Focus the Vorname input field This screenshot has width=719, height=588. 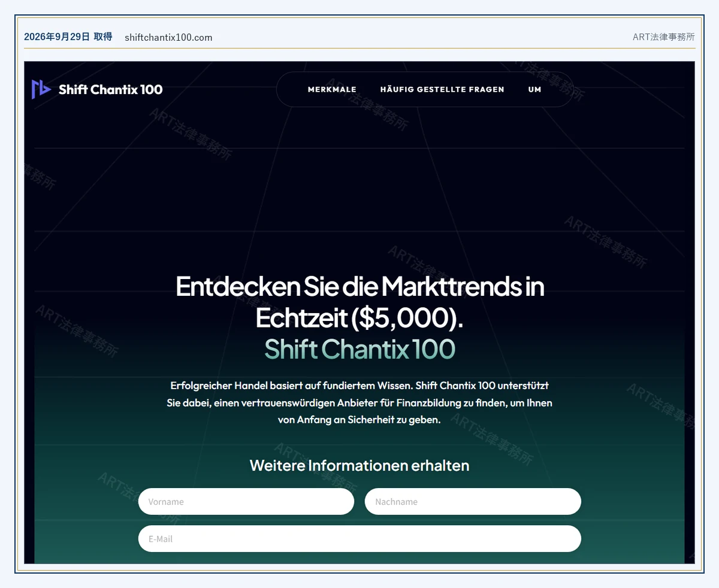tap(246, 502)
